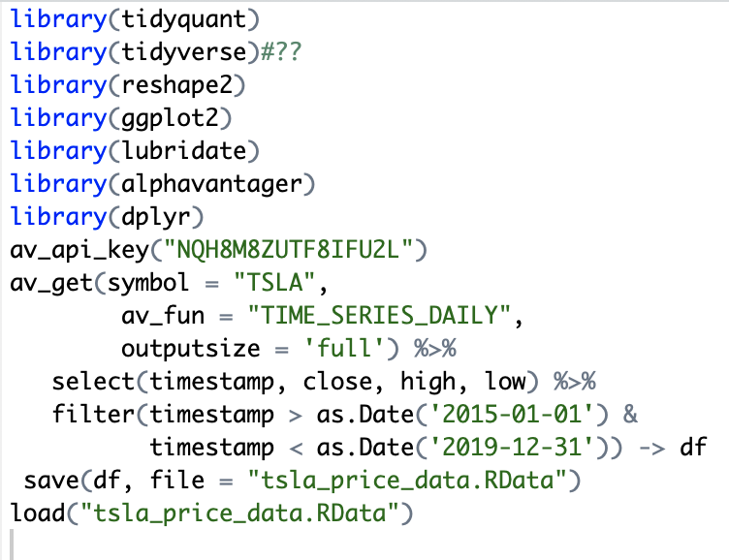Click the lubridate package name
Screen dimensions: 729x560
(183, 150)
